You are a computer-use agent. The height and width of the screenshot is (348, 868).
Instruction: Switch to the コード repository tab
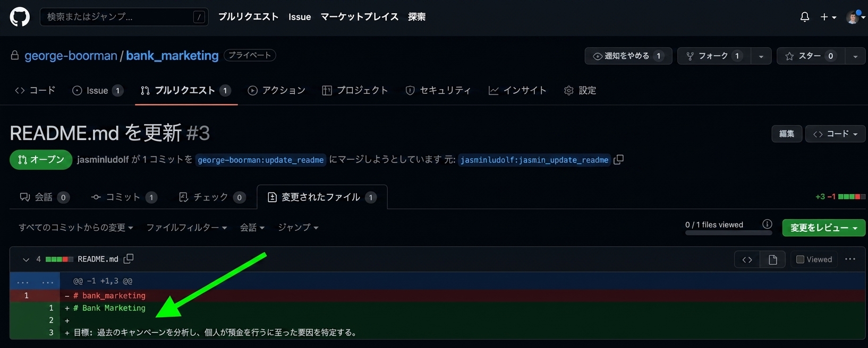point(35,91)
